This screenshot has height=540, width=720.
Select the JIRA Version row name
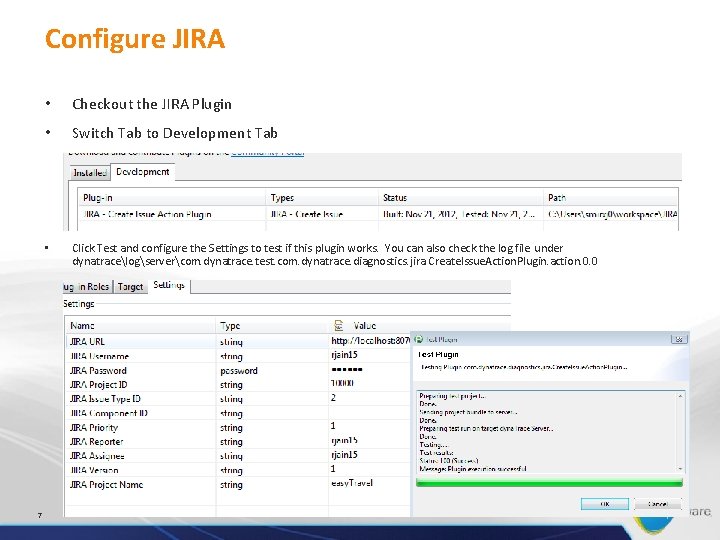pyautogui.click(x=94, y=470)
